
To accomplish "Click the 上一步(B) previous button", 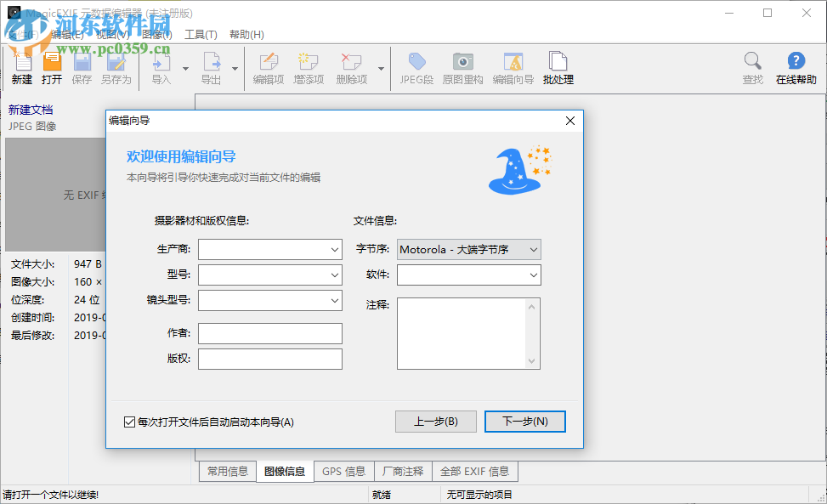I will (435, 422).
